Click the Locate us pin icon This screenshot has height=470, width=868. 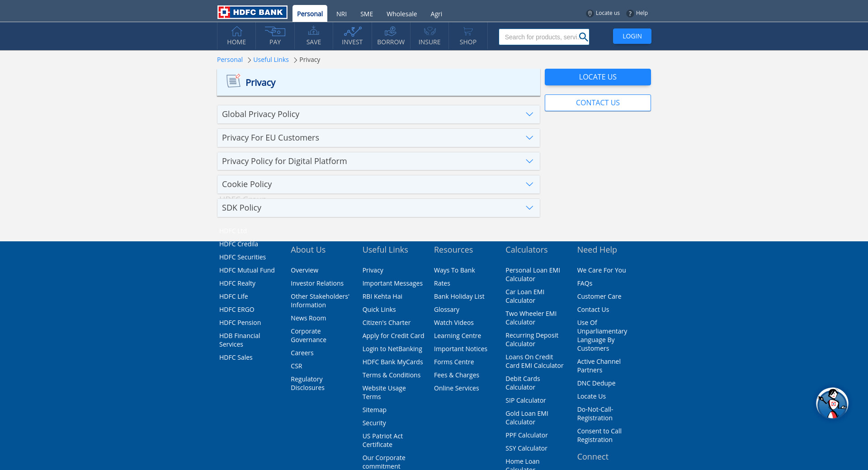[x=590, y=14]
